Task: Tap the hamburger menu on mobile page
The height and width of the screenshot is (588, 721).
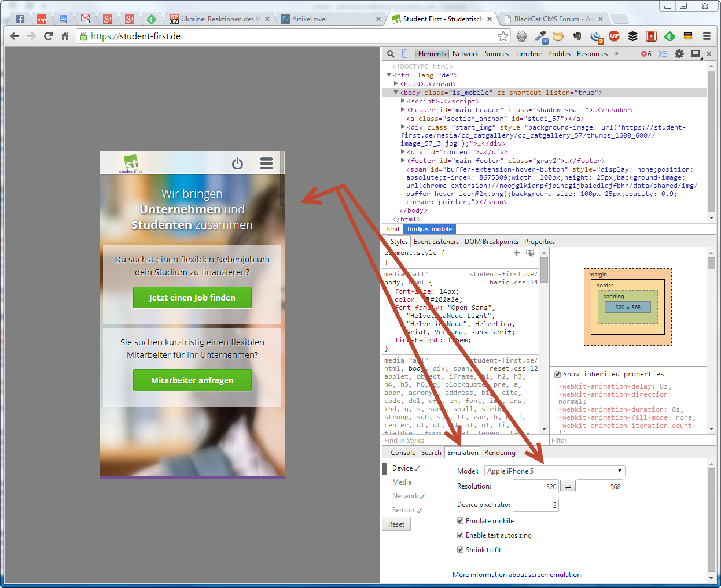Action: [266, 164]
